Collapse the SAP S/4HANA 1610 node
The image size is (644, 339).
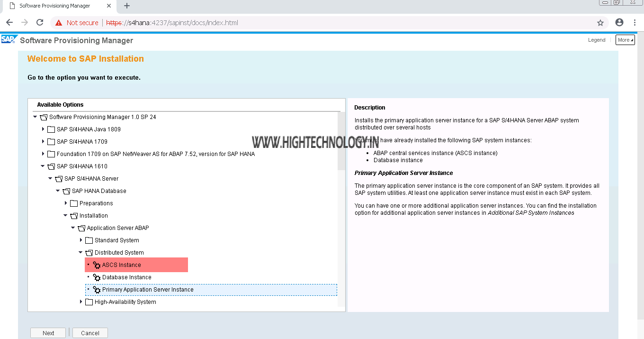pyautogui.click(x=43, y=166)
